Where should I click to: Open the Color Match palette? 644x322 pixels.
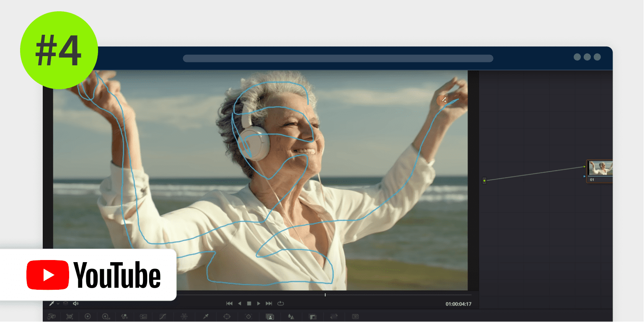[x=70, y=317]
